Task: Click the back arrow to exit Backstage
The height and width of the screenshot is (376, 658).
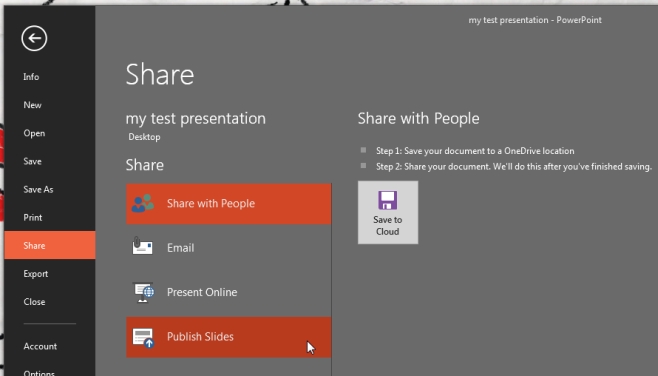Action: (34, 38)
